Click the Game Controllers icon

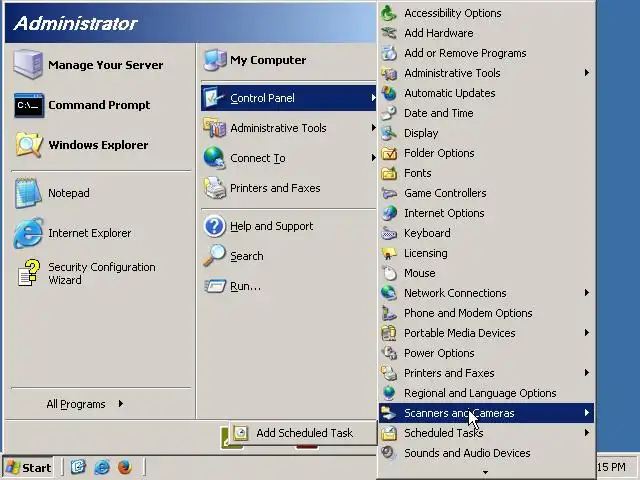click(389, 193)
